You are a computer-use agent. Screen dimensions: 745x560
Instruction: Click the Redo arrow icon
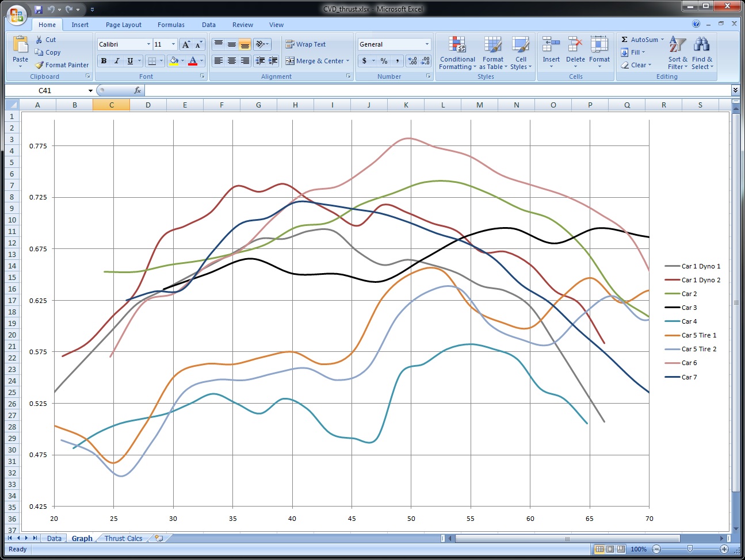pos(69,9)
